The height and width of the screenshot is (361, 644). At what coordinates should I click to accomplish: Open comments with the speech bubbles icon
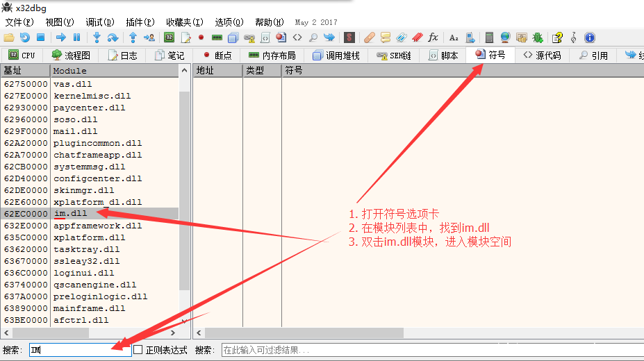click(386, 37)
